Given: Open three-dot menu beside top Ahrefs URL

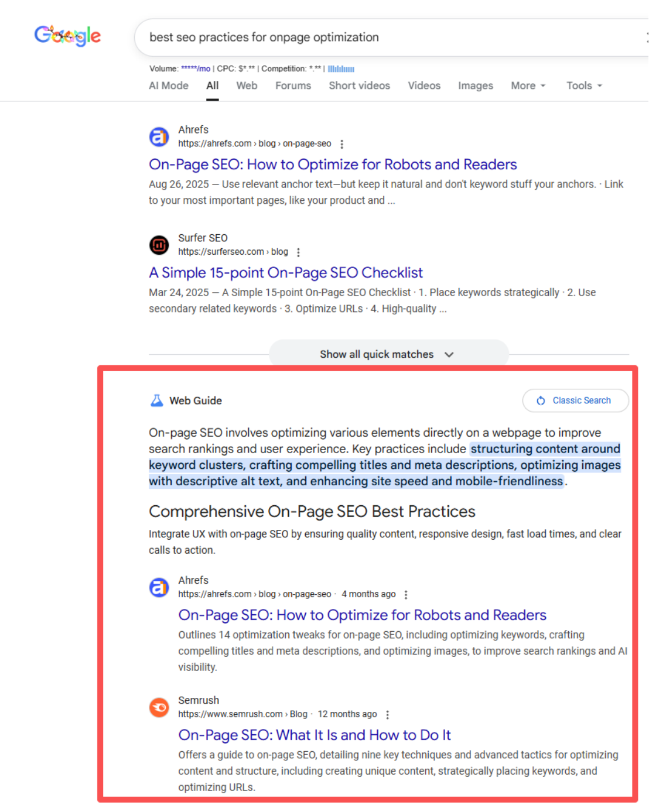Looking at the screenshot, I should (x=342, y=144).
